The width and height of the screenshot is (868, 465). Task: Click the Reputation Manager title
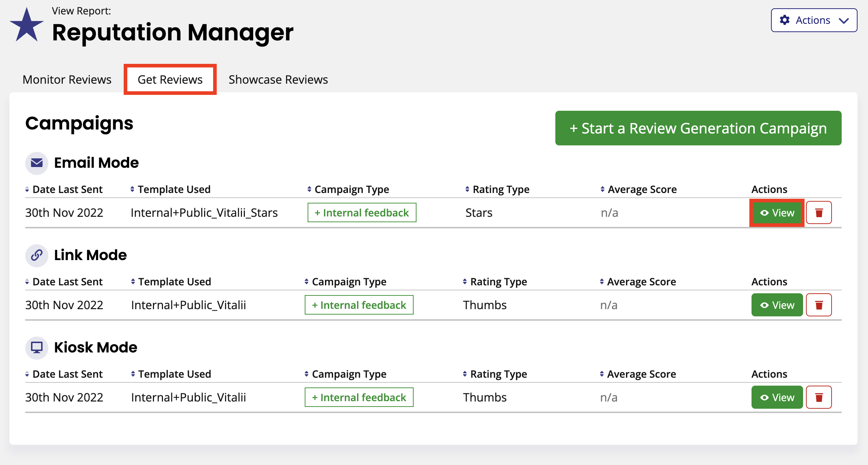[x=173, y=32]
